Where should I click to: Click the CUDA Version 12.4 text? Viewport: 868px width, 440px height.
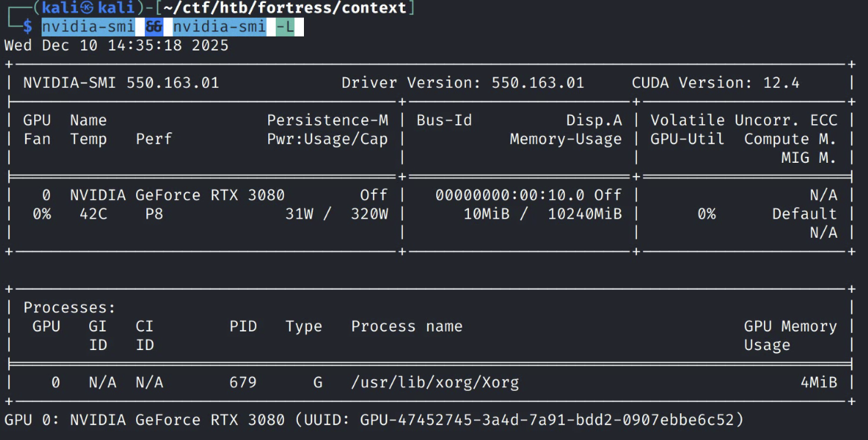click(x=715, y=82)
